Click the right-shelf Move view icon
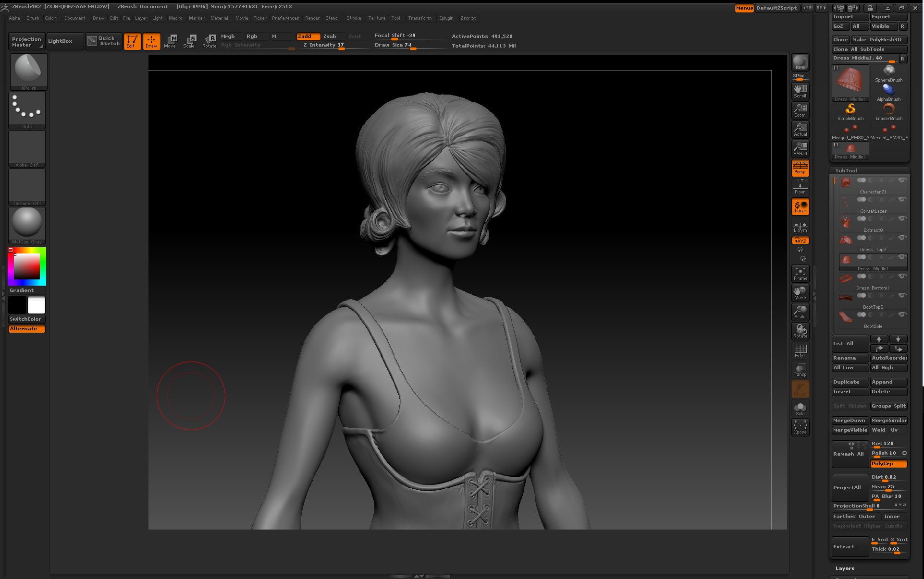924x579 pixels. click(x=800, y=293)
